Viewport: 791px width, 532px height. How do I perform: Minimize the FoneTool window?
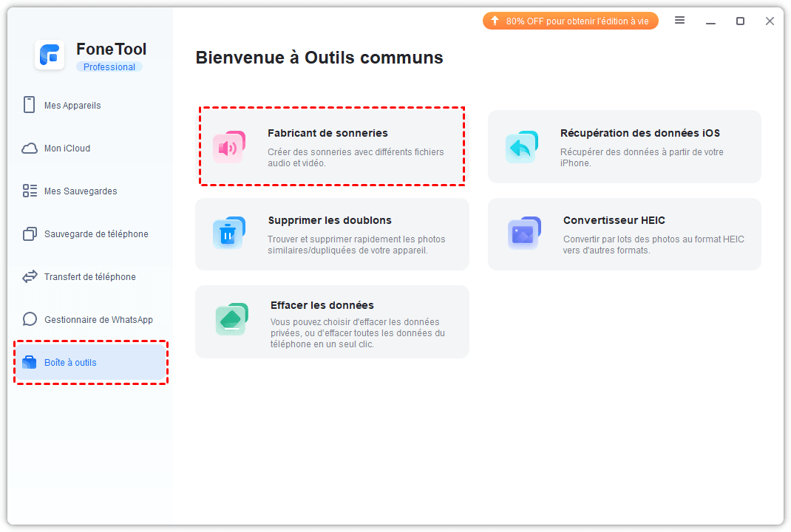710,21
